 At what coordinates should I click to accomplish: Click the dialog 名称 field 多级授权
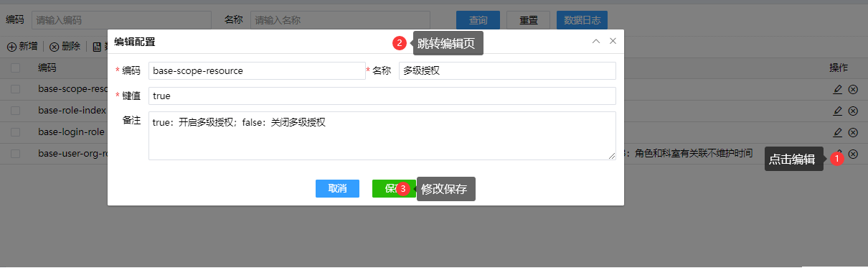coord(507,70)
